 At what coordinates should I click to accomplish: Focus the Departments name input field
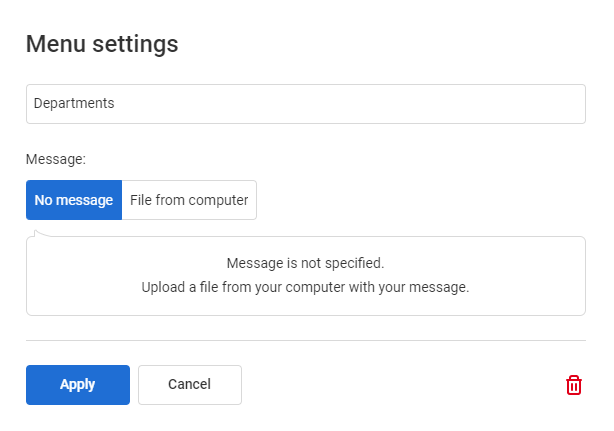tap(306, 104)
